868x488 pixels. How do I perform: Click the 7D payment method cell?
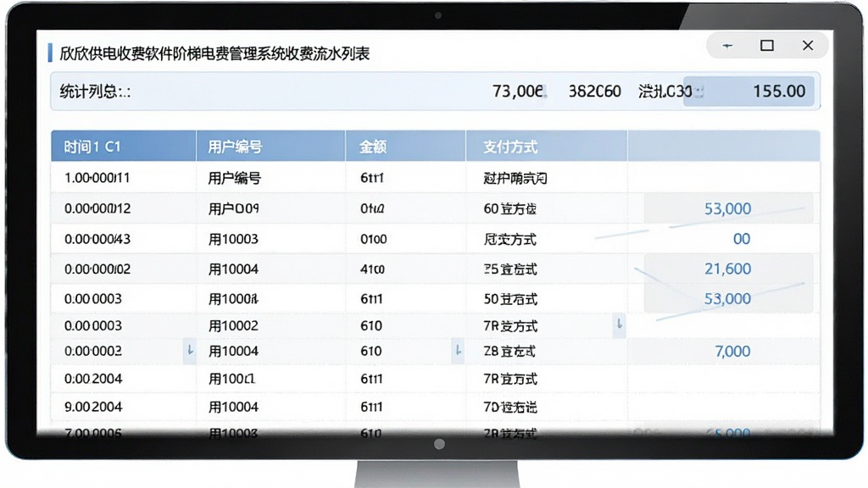tap(509, 408)
